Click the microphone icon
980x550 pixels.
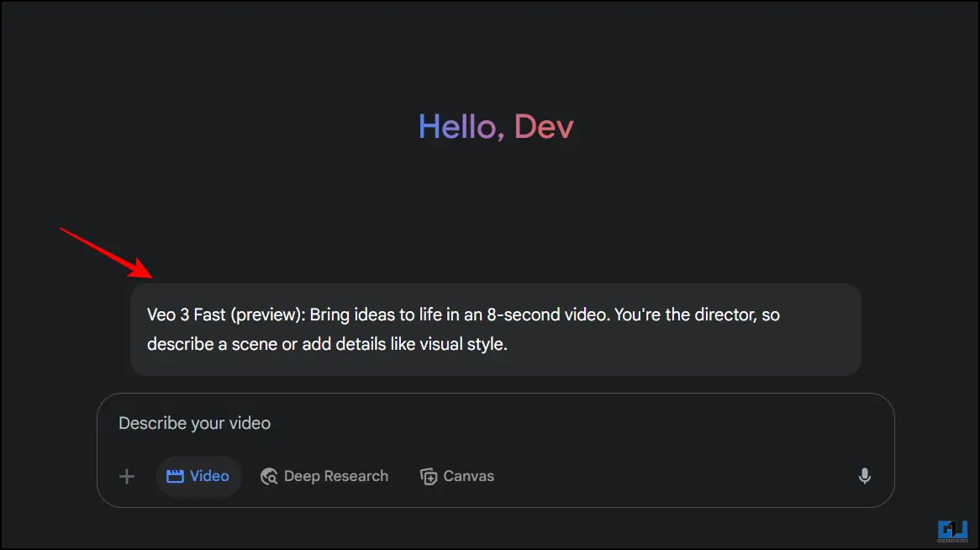click(x=864, y=476)
